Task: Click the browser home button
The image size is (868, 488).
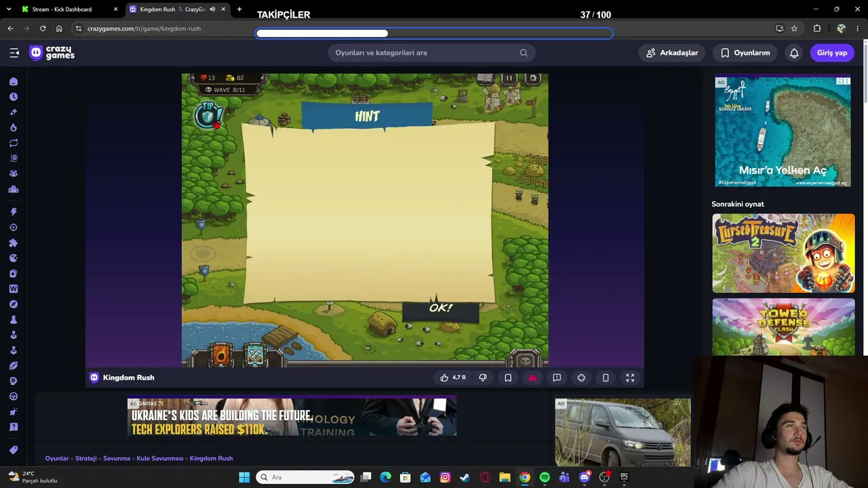Action: coord(59,28)
